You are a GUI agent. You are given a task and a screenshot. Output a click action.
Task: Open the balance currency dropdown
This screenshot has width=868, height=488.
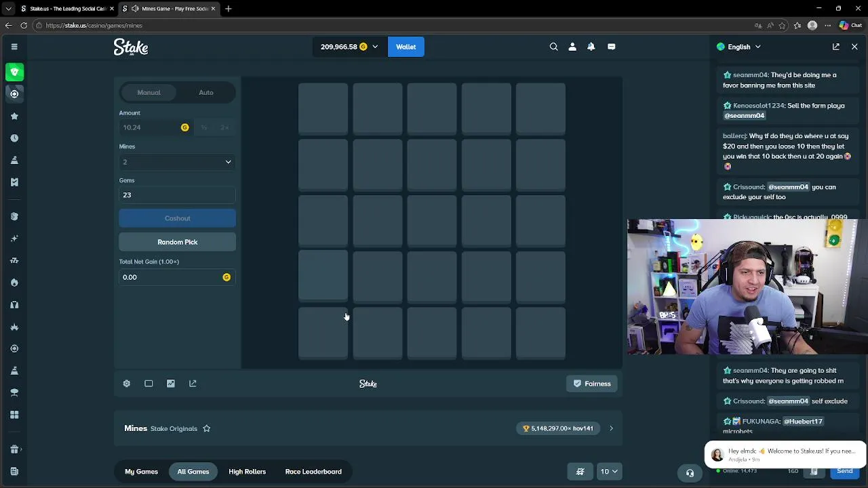tap(349, 47)
